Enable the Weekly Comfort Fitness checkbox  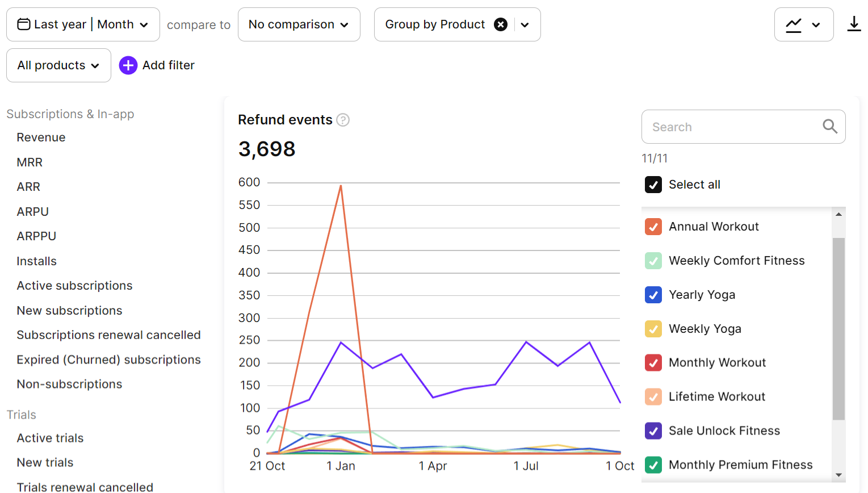tap(653, 260)
